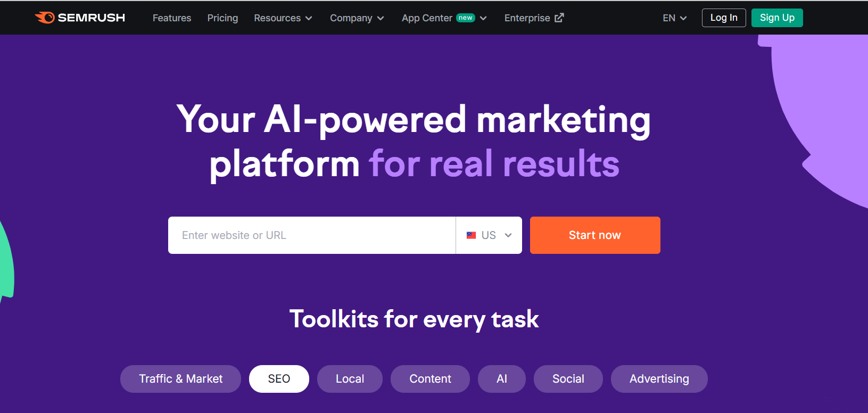This screenshot has width=868, height=413.
Task: Go to the Pricing page
Action: click(222, 18)
